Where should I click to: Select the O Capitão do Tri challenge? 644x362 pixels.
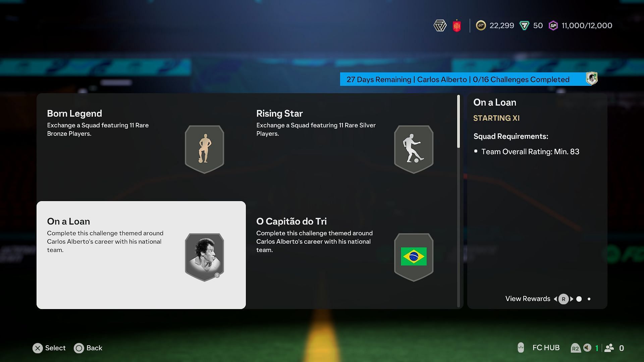coord(350,255)
